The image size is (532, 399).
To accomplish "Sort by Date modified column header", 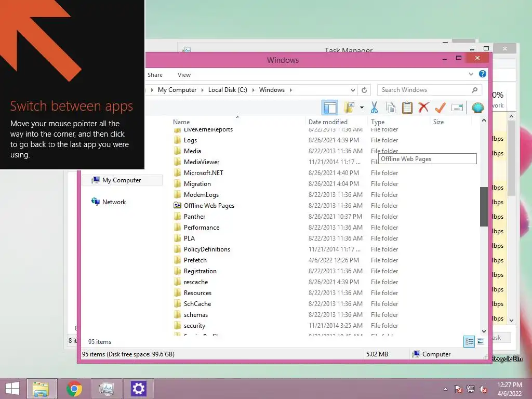I will 337,122.
